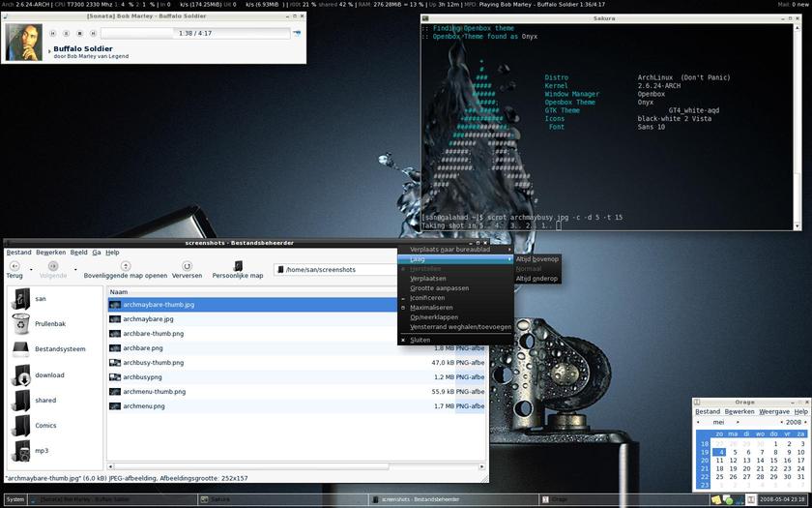Choose Altijd onderop in Laag submenu
The image size is (812, 508).
click(x=537, y=279)
